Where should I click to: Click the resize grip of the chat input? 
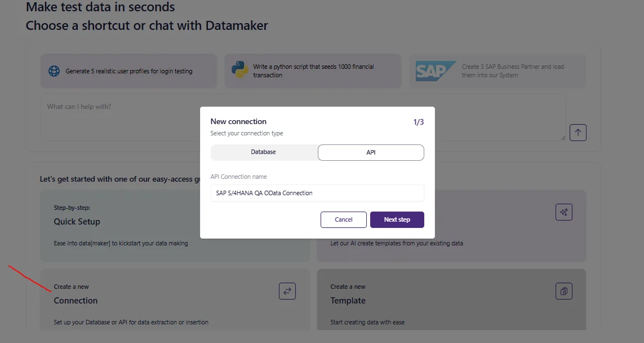click(x=562, y=138)
